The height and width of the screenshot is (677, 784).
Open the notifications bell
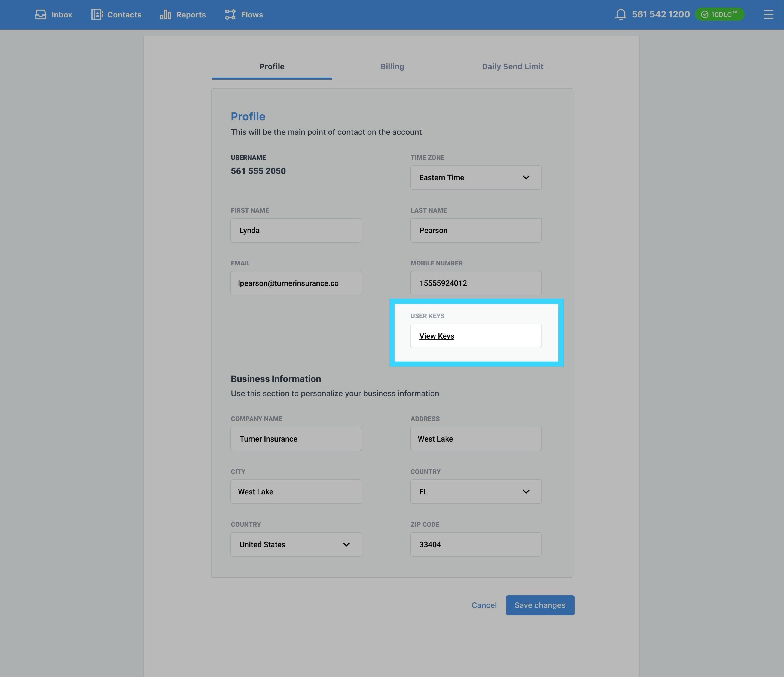(x=621, y=15)
